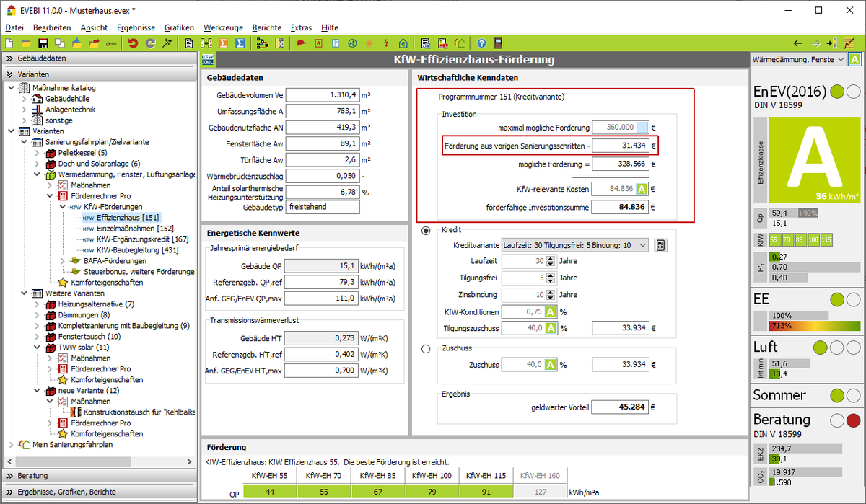Open the calculator button next to Kreditvariante
866x504 pixels.
click(660, 245)
